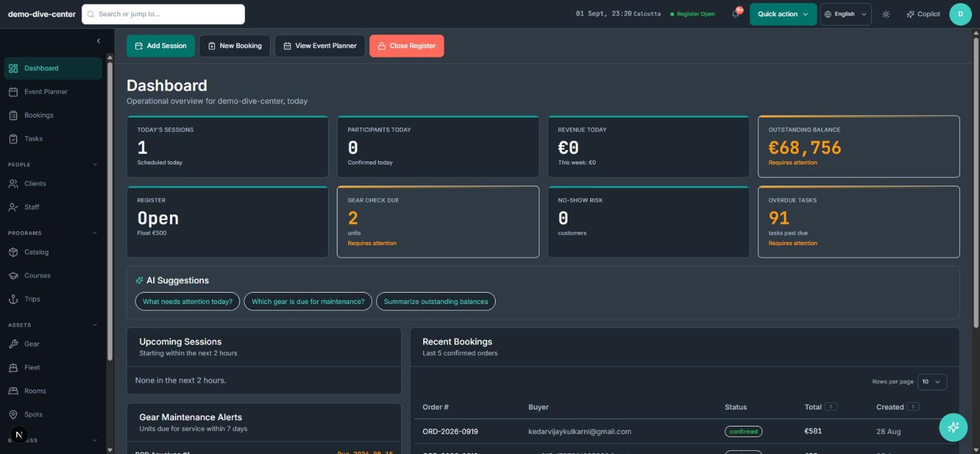The image size is (980, 454).
Task: Click the demo-dive-center logo text
Action: click(42, 14)
